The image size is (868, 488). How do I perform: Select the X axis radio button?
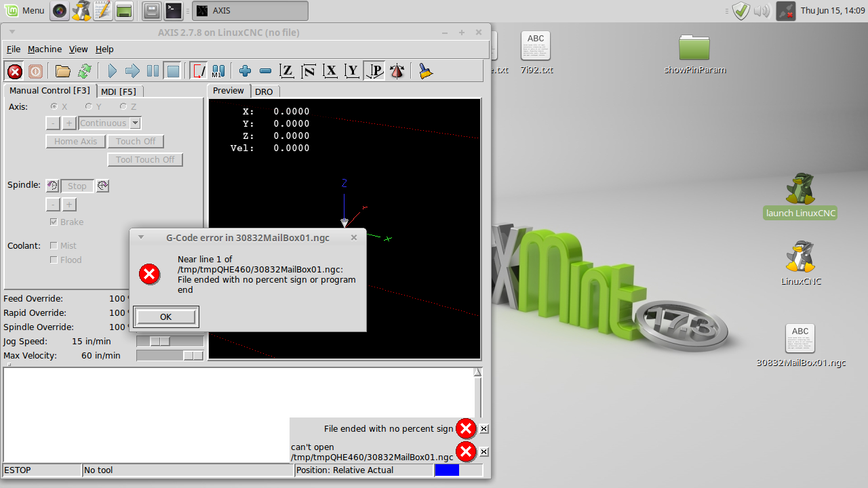[54, 106]
